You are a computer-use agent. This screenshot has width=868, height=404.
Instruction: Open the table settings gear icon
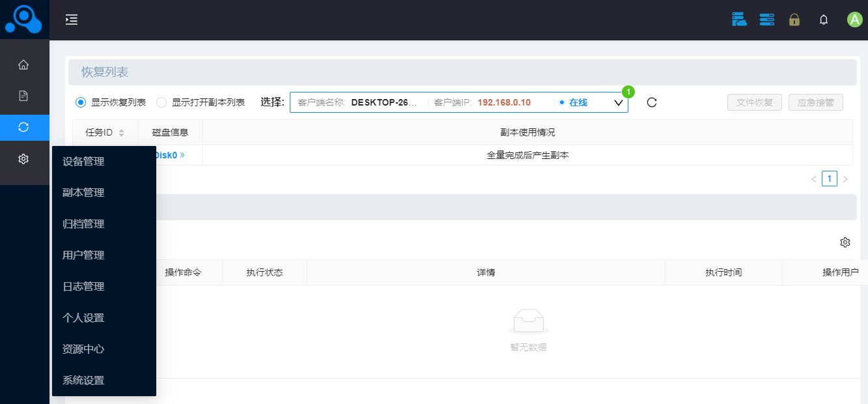[845, 242]
